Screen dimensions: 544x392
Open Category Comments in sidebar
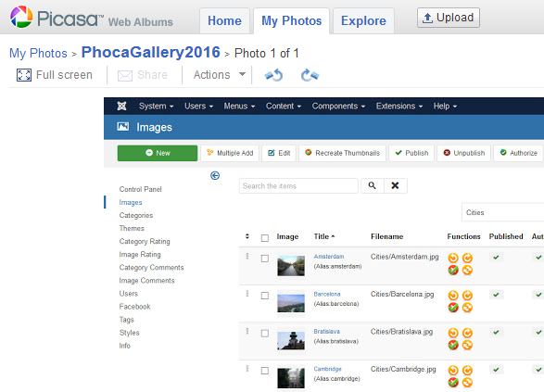151,268
